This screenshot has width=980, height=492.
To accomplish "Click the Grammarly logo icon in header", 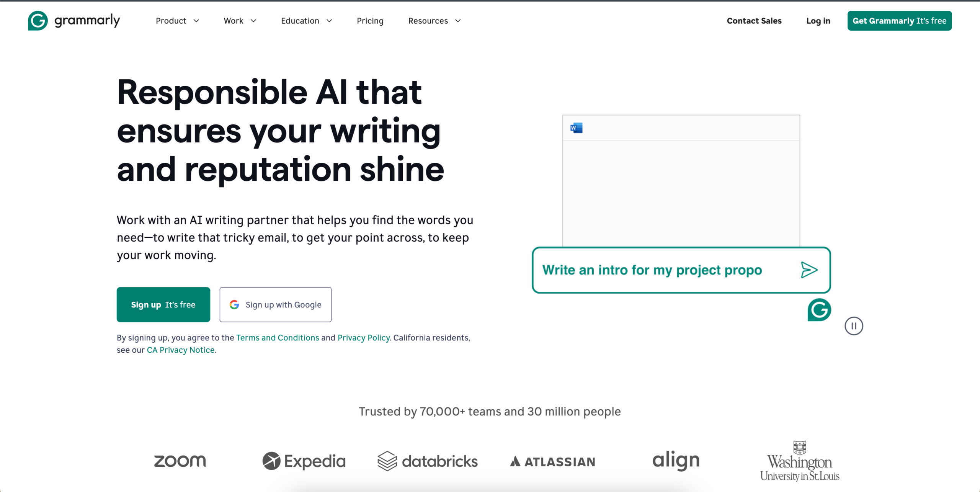I will 38,21.
